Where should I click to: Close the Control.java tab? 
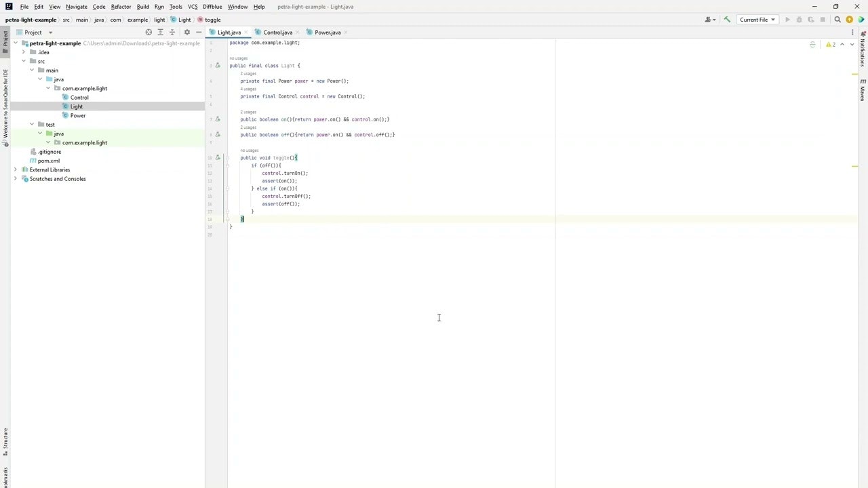298,33
